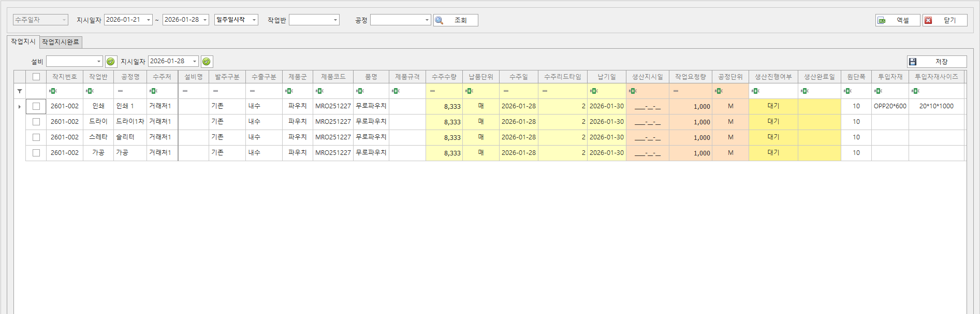
Task: Click the equals filter icon under 작업요청량 column
Action: pyautogui.click(x=676, y=91)
